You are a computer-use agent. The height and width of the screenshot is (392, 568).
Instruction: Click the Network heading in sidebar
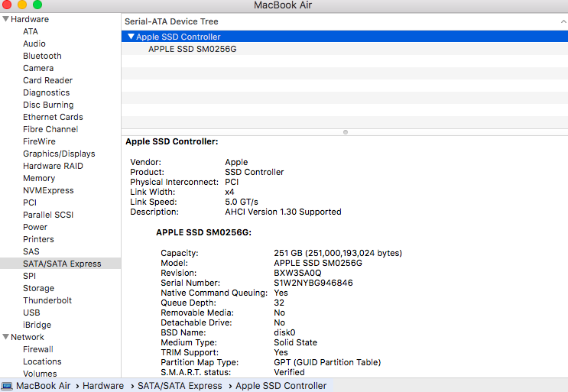[x=28, y=337]
